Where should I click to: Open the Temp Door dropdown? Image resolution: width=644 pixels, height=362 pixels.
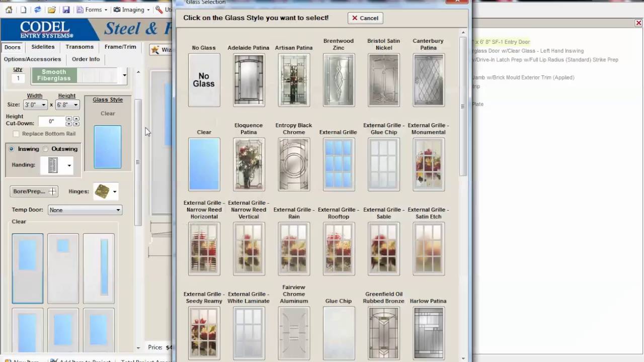[x=85, y=210]
